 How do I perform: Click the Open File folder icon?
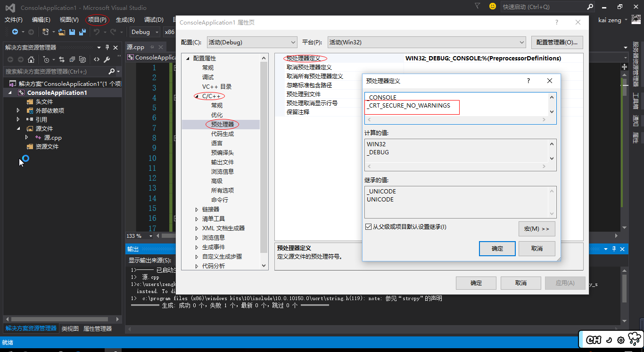click(62, 32)
